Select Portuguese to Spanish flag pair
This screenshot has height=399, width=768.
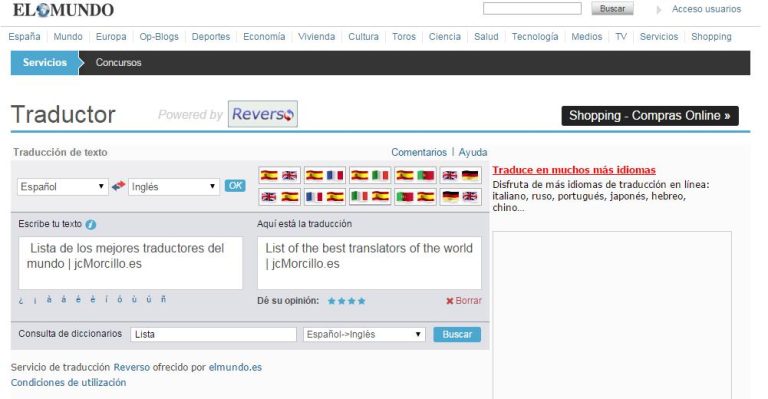[x=415, y=197]
